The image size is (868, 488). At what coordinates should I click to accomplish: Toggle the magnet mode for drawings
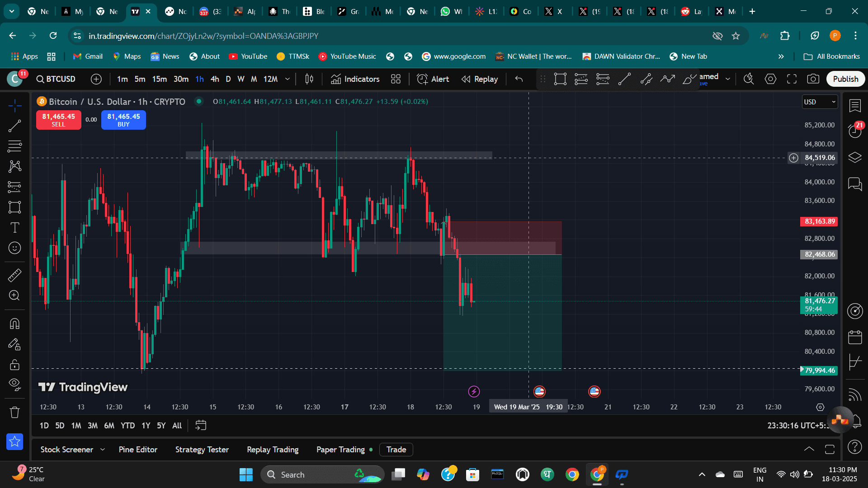[x=14, y=324]
